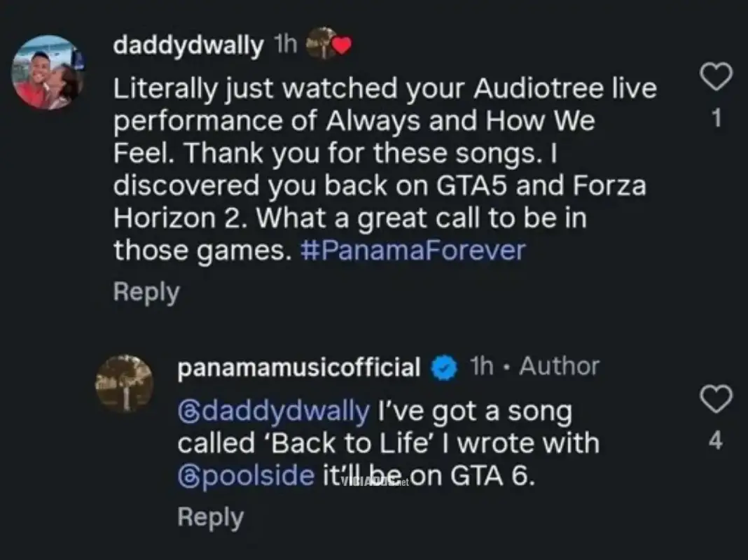The height and width of the screenshot is (560, 748).
Task: Open panamamusicofficial's profile picture
Action: (x=124, y=384)
